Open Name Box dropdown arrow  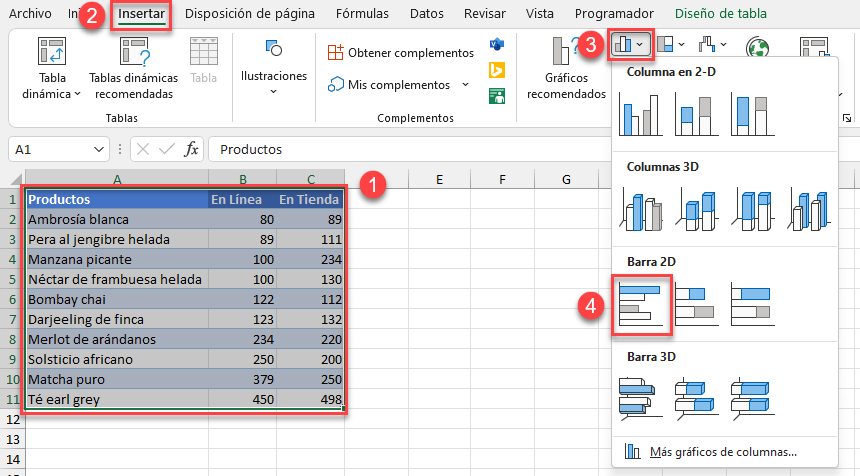(x=99, y=149)
